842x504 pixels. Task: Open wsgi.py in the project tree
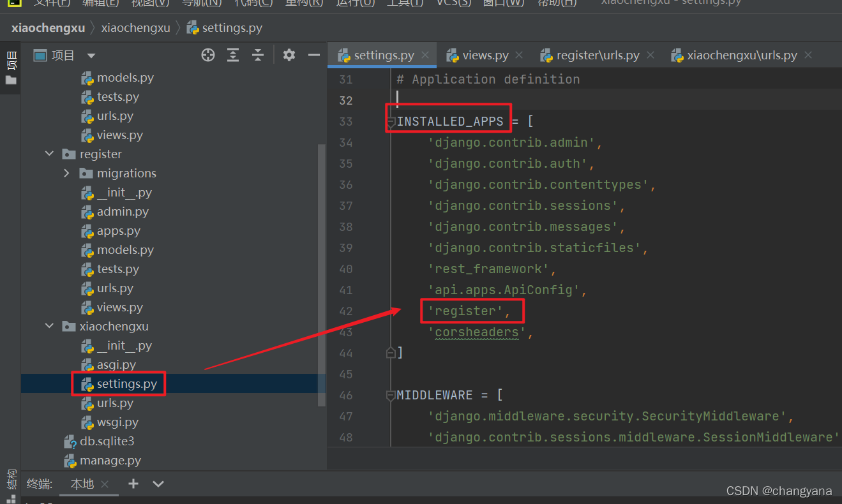tap(117, 422)
